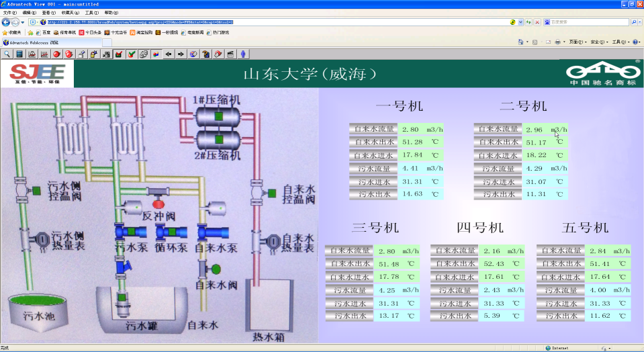Expand the search provider dropdown arrow
The height and width of the screenshot is (352, 644).
(x=641, y=22)
